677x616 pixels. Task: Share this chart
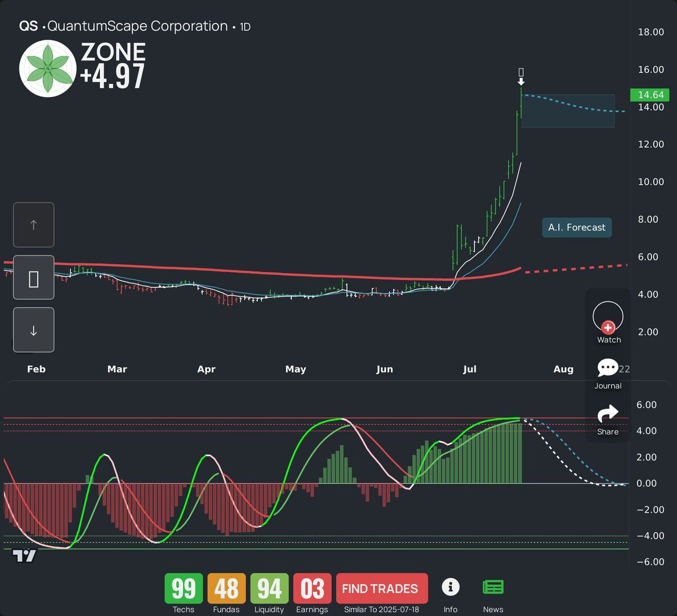607,420
